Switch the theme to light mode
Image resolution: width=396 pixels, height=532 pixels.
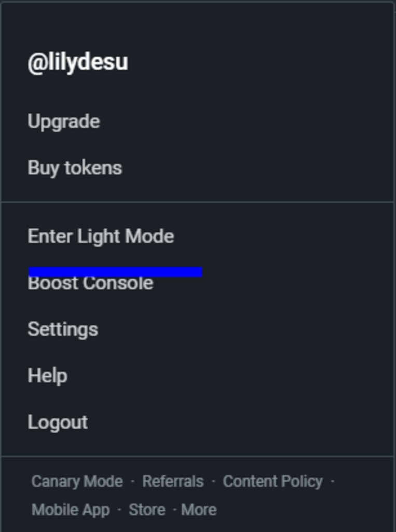[x=101, y=236]
